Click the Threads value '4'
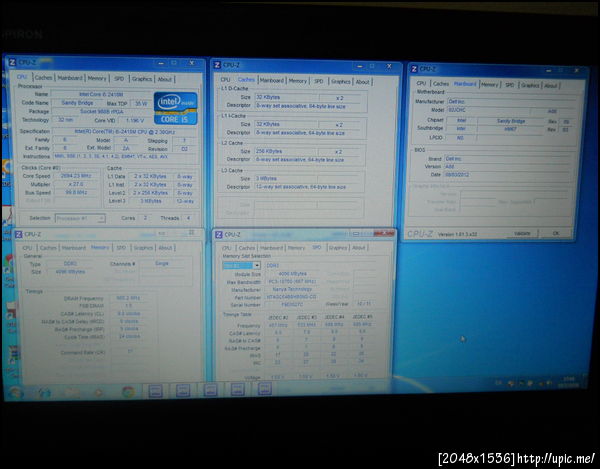This screenshot has height=469, width=600. 188,218
